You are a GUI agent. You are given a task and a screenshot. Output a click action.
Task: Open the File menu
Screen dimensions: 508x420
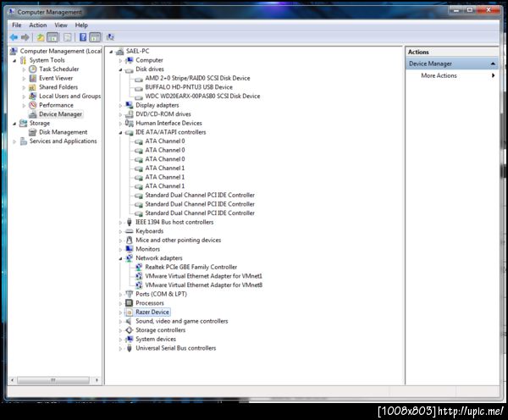pyautogui.click(x=17, y=25)
